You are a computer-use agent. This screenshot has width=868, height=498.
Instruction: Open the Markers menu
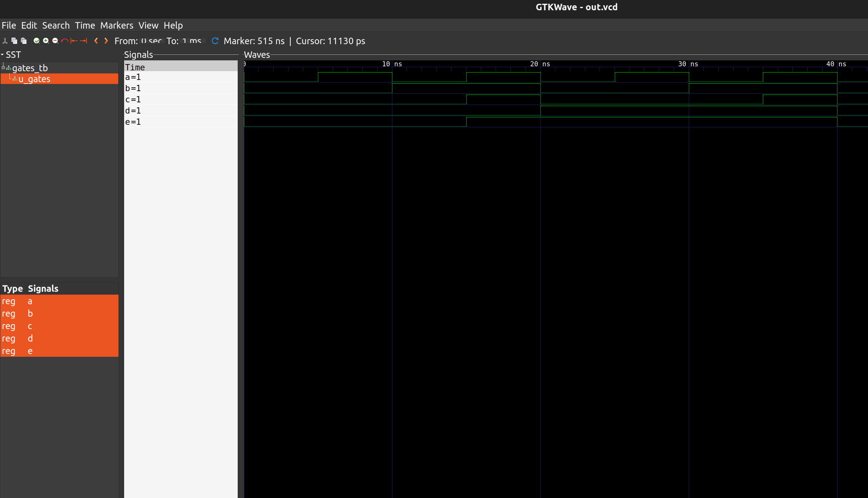click(x=117, y=25)
